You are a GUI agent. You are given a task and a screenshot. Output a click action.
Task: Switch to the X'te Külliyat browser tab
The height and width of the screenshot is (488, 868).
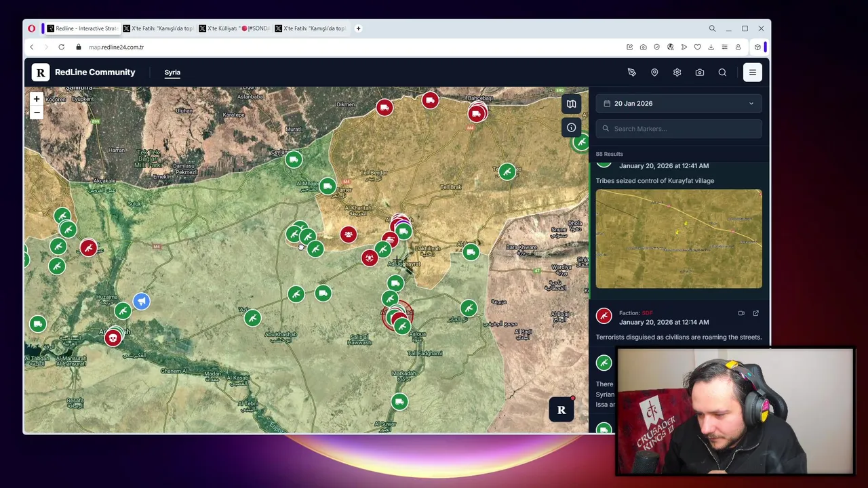tap(235, 28)
